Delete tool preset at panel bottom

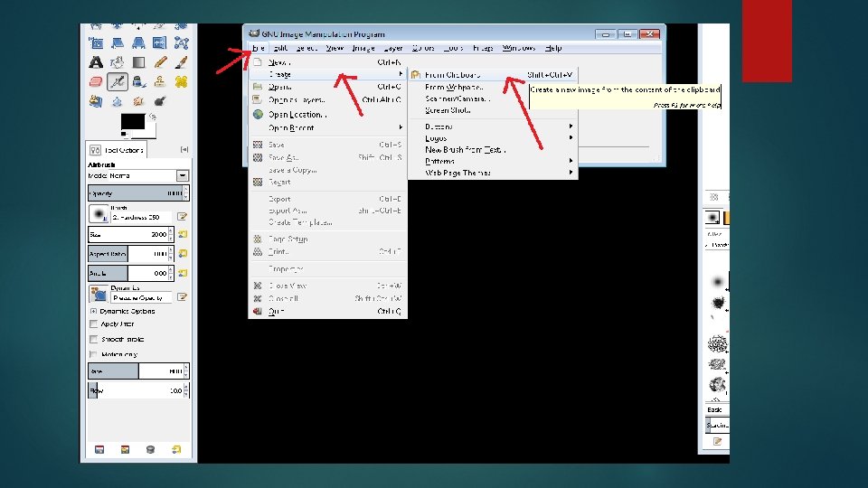tap(150, 449)
